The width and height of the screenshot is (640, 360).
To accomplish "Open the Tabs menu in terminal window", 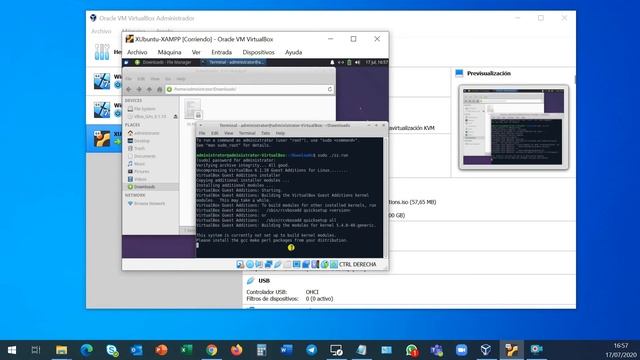I will tap(266, 133).
